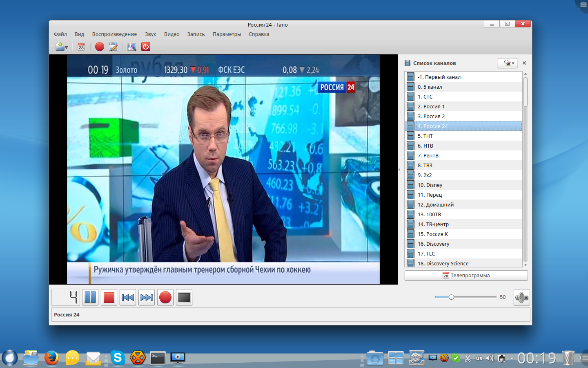Click the picture magic wand toolbar icon
The image size is (588, 368).
131,47
